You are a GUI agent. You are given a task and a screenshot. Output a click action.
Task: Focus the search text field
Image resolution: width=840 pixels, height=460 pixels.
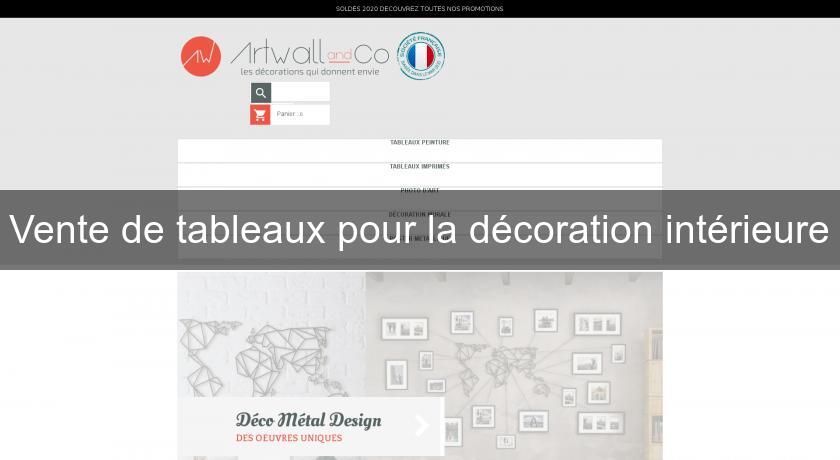[301, 93]
